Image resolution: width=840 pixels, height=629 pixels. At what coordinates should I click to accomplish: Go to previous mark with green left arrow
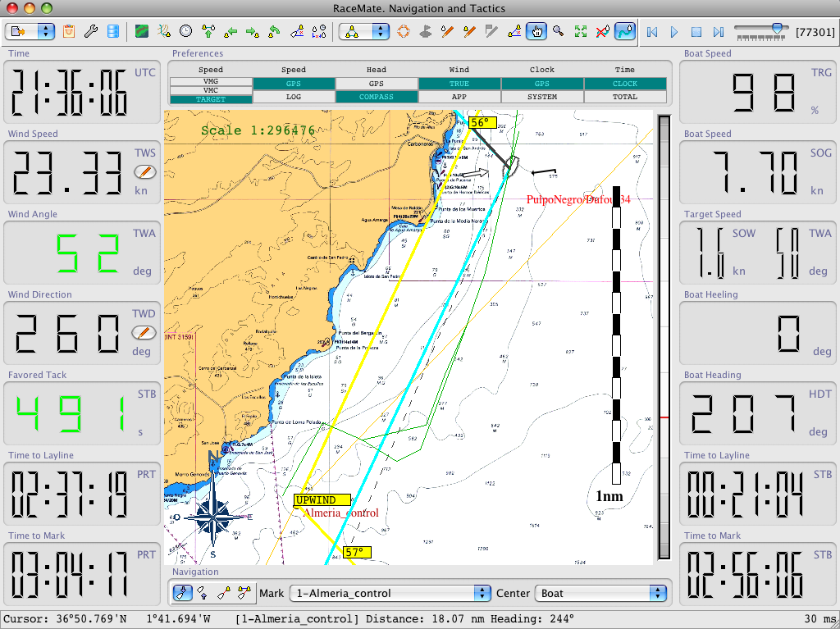231,32
